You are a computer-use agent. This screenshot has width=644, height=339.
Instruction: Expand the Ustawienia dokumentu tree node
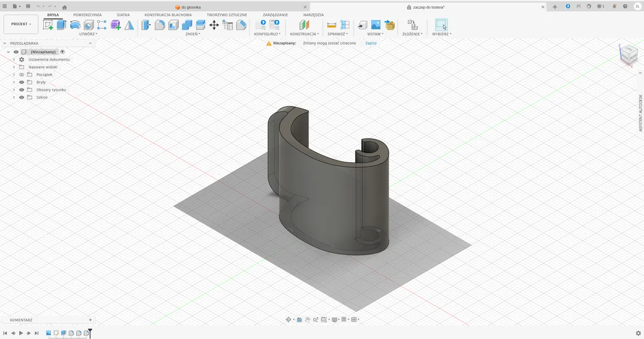(13, 60)
